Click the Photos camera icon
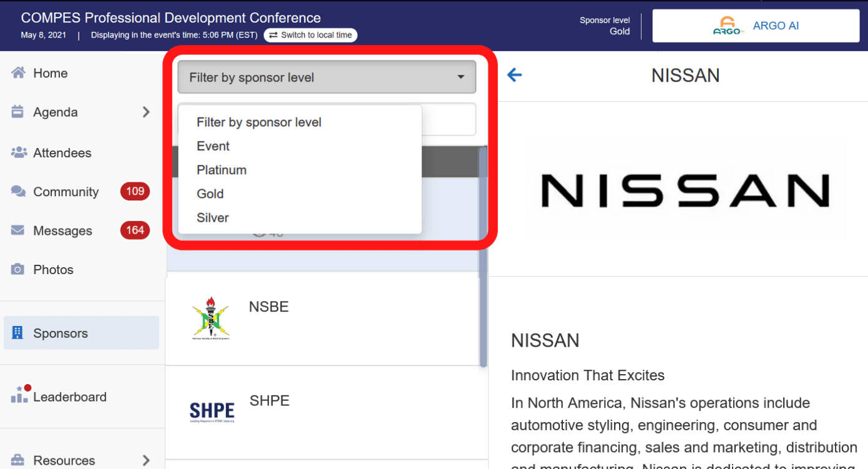This screenshot has height=469, width=868. tap(18, 270)
